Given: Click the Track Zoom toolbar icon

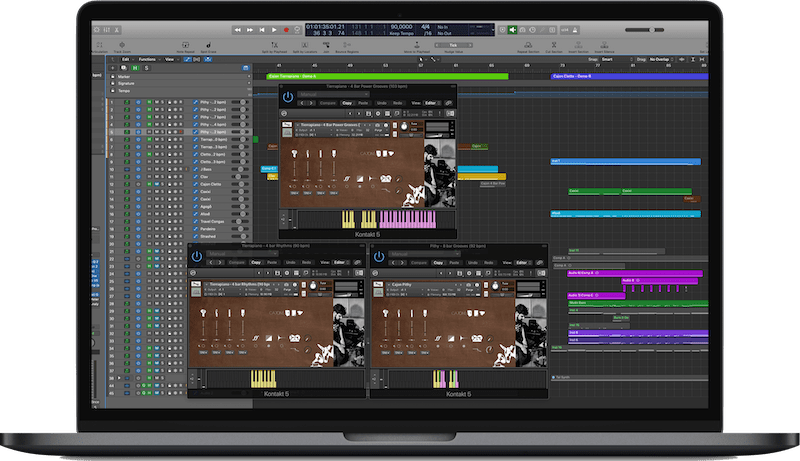Looking at the screenshot, I should [x=122, y=46].
